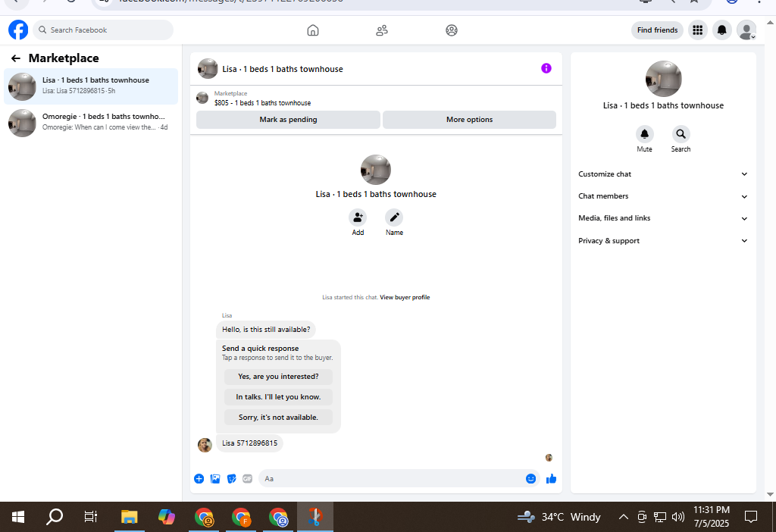Click the Lisa 5712896815 message bubble
The height and width of the screenshot is (532, 776).
click(249, 443)
